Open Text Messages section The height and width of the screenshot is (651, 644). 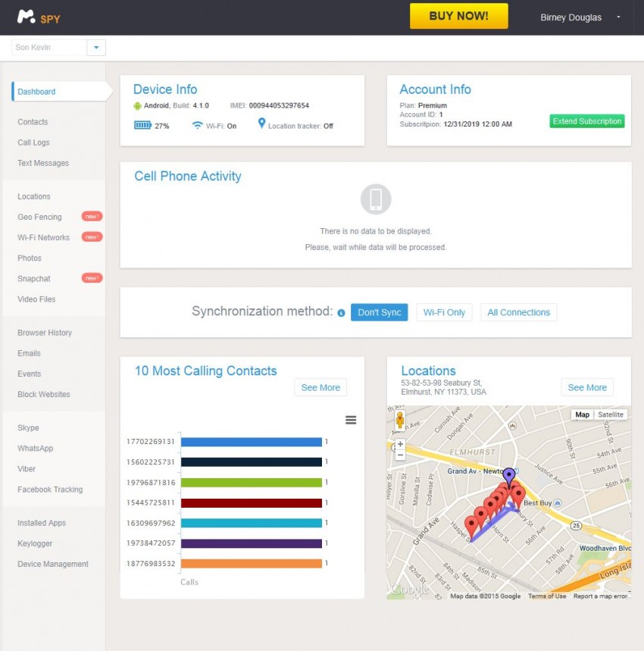(43, 163)
